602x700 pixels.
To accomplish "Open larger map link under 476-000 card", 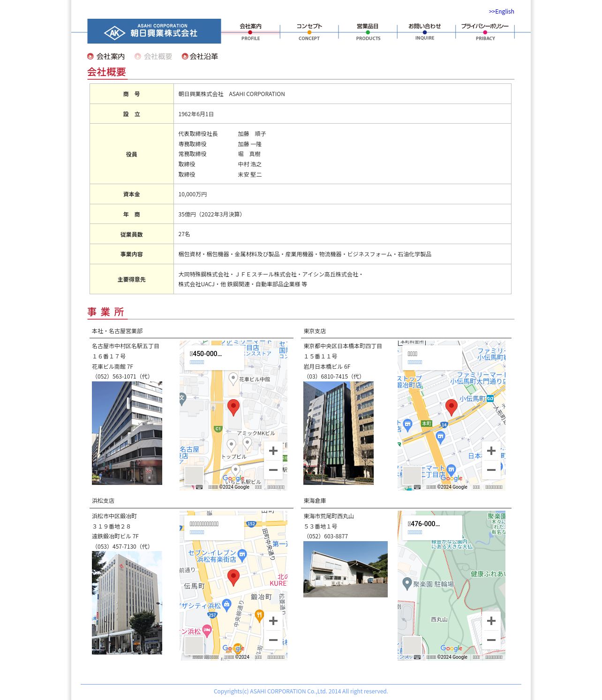I will coord(415,532).
